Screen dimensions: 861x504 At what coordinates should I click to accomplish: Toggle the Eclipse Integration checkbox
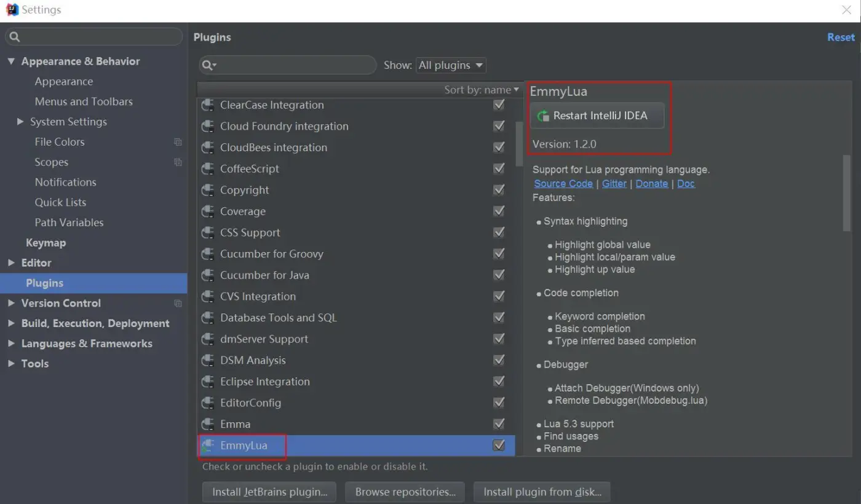tap(499, 381)
